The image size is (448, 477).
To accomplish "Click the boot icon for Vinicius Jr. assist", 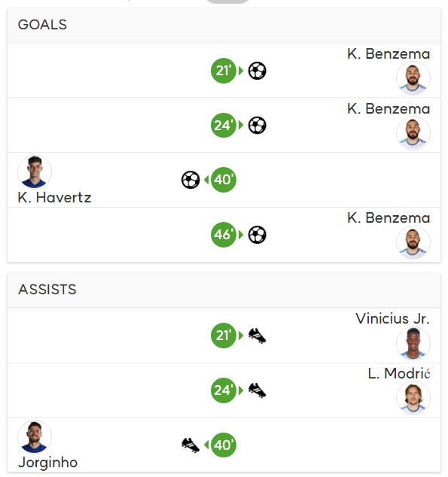I will tap(258, 336).
